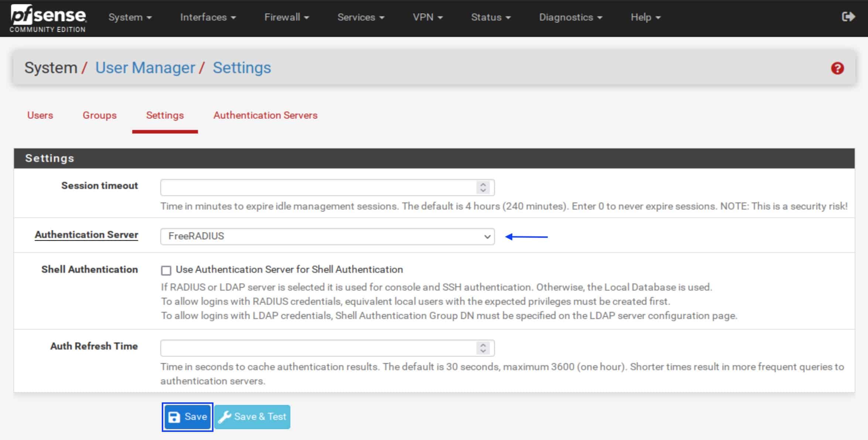Click the pfSense Community Edition logo

click(48, 18)
